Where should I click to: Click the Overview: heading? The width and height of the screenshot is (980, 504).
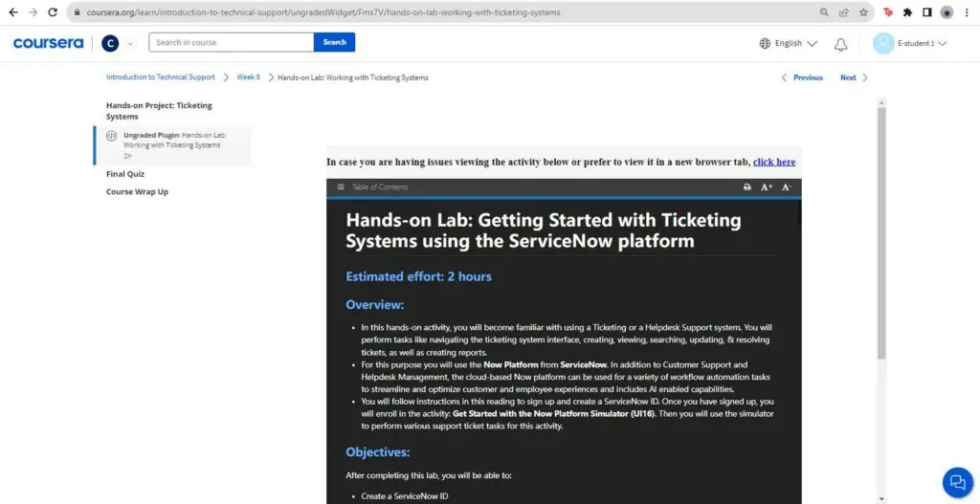(375, 305)
